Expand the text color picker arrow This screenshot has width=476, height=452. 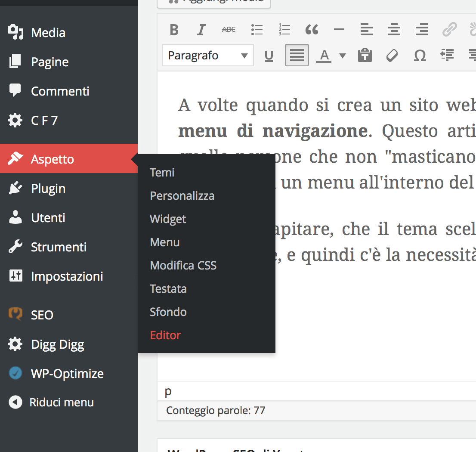click(x=343, y=56)
